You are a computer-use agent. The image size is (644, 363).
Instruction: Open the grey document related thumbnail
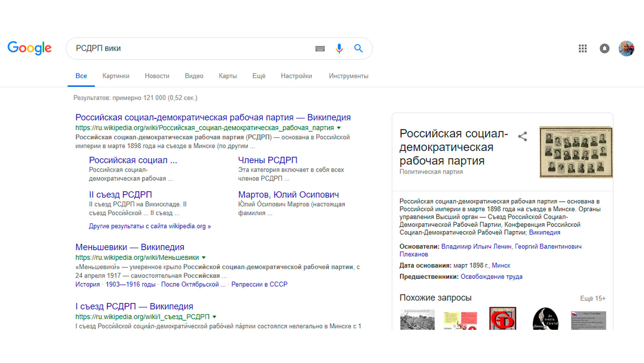pyautogui.click(x=588, y=320)
